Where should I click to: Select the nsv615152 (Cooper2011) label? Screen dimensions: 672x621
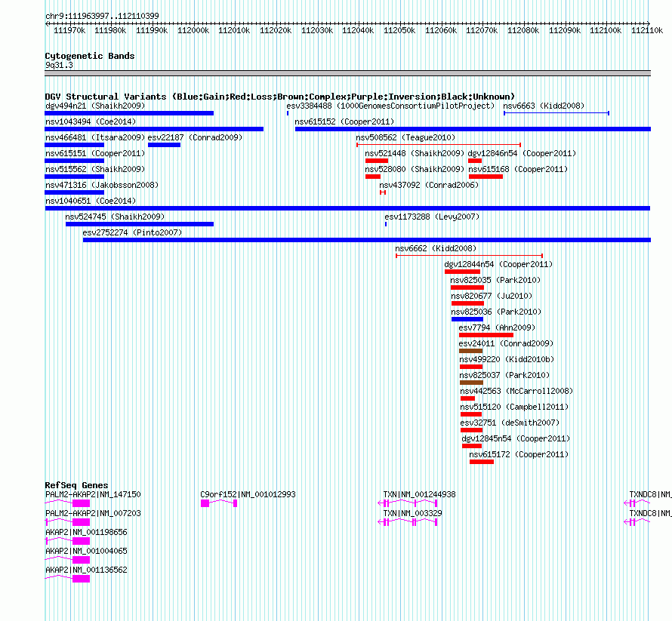[344, 121]
